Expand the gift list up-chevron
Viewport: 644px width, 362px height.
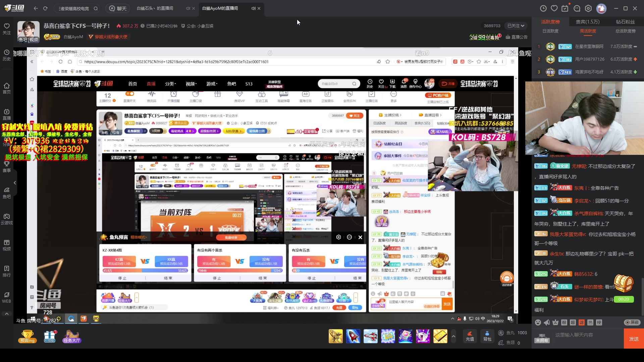[x=453, y=336]
